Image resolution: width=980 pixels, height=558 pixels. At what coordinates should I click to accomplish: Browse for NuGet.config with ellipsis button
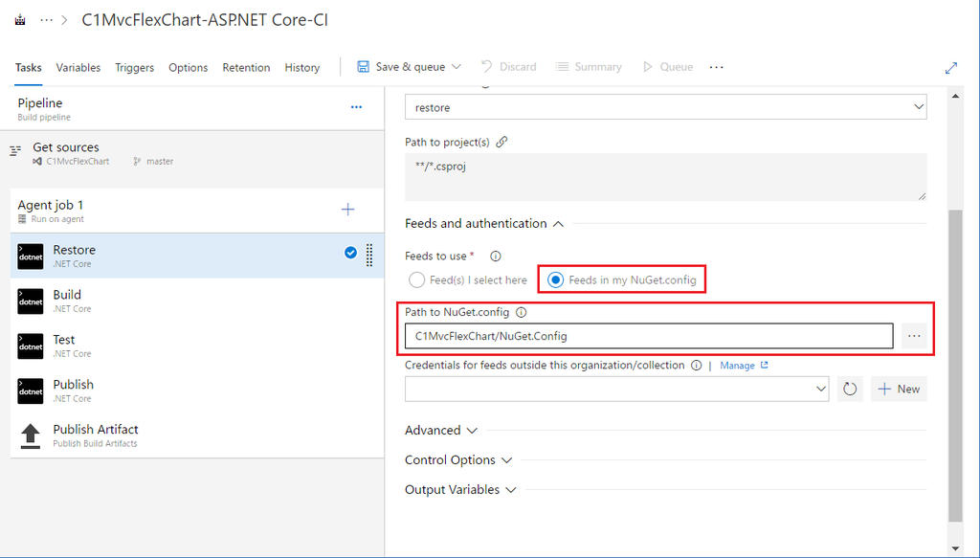(x=914, y=336)
